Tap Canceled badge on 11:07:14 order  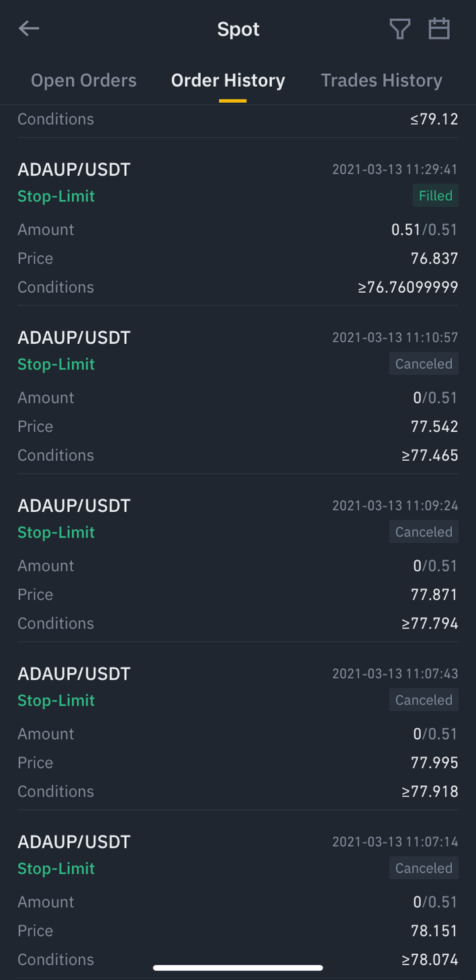click(x=424, y=868)
